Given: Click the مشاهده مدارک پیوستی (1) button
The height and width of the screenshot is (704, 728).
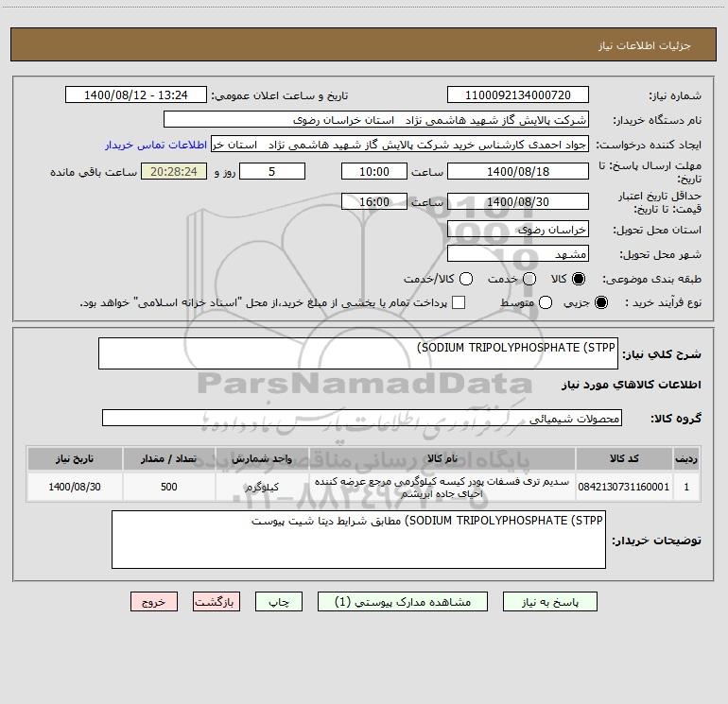Looking at the screenshot, I should click(403, 602).
